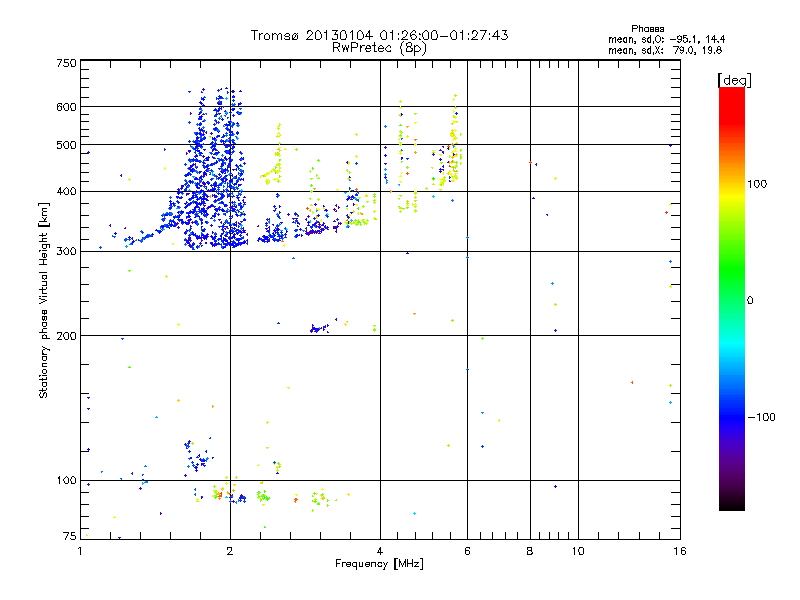Viewport: 800px width, 600px height.
Task: Click the Frequency [MHz] axis label
Action: [379, 564]
